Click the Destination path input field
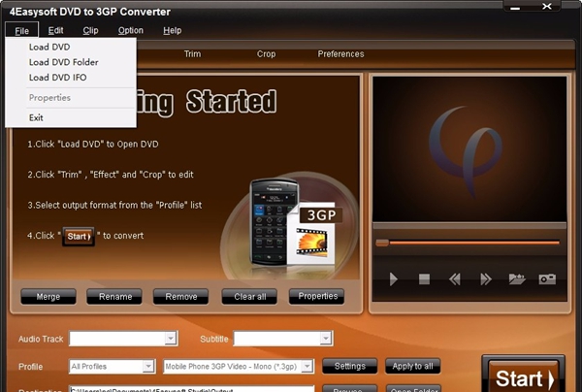582x392 pixels. pyautogui.click(x=191, y=389)
